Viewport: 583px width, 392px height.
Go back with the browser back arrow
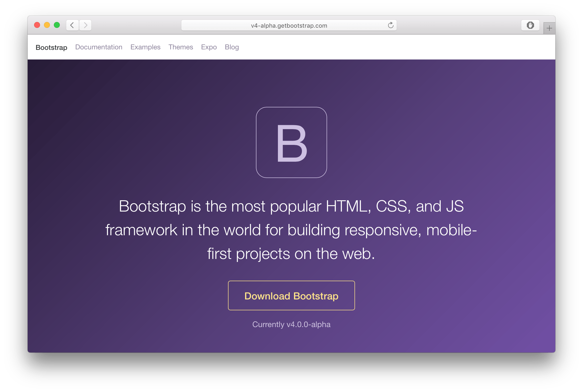[72, 25]
